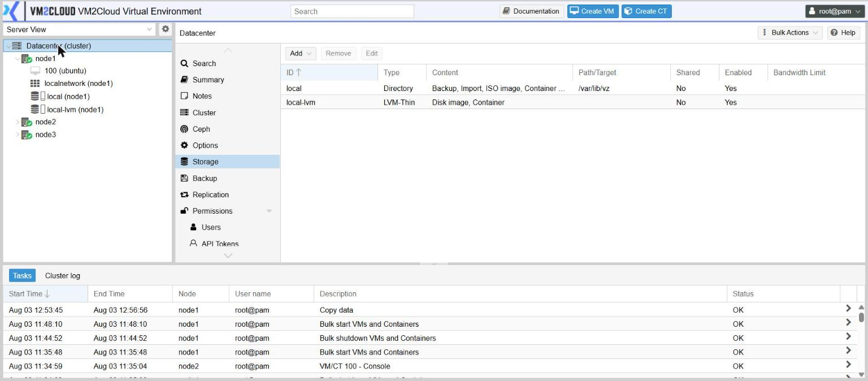This screenshot has width=868, height=381.
Task: Sort storage list by ID column header
Action: coord(329,72)
